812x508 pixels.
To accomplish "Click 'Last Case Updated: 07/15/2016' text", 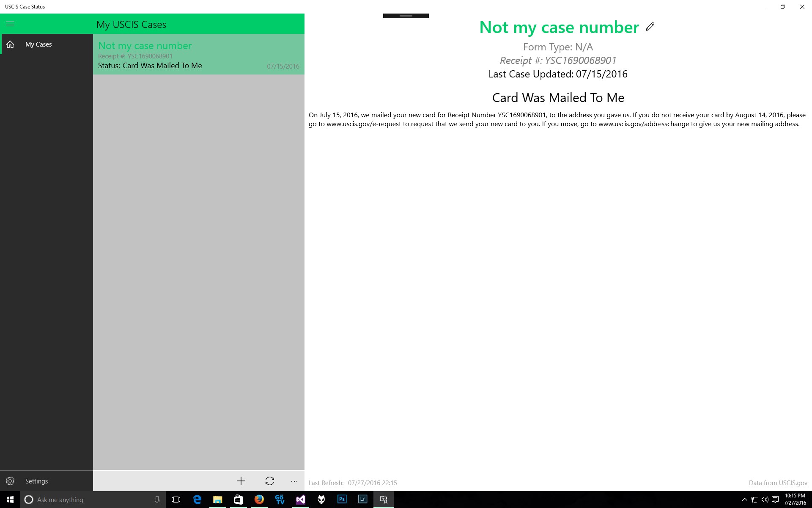I will tap(558, 74).
